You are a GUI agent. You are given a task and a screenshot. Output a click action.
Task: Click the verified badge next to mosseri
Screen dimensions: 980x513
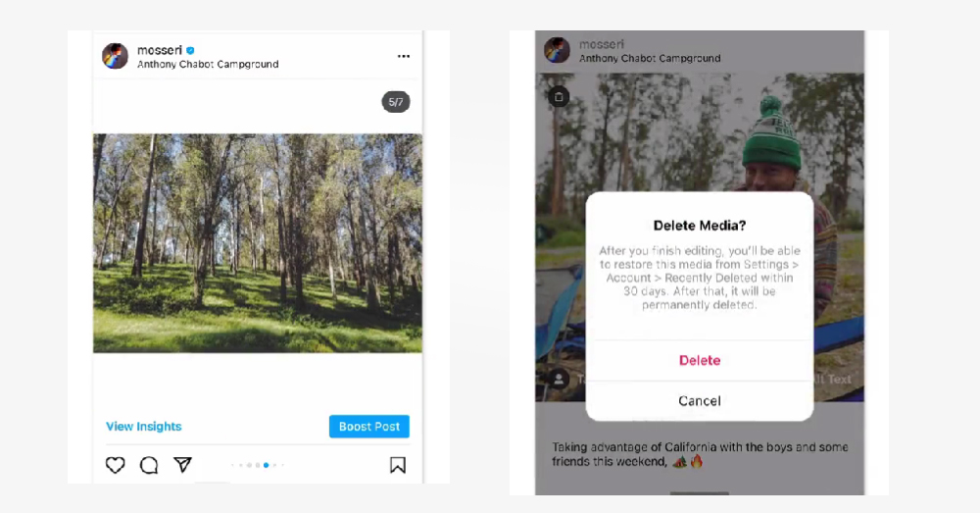point(191,50)
